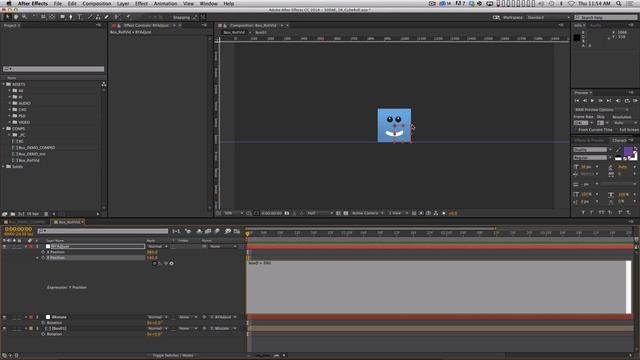Collapse Y Position property twirl
The width and height of the screenshot is (640, 360).
(38, 258)
